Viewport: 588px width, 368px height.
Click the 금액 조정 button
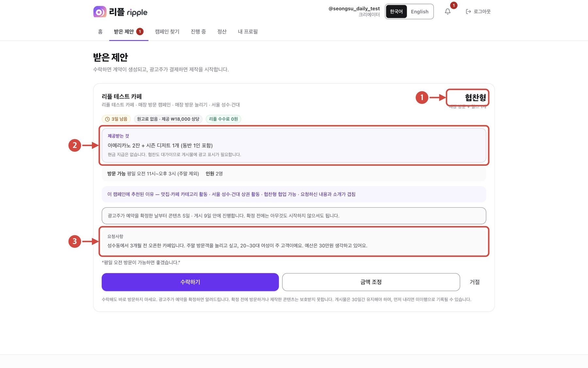pyautogui.click(x=371, y=282)
